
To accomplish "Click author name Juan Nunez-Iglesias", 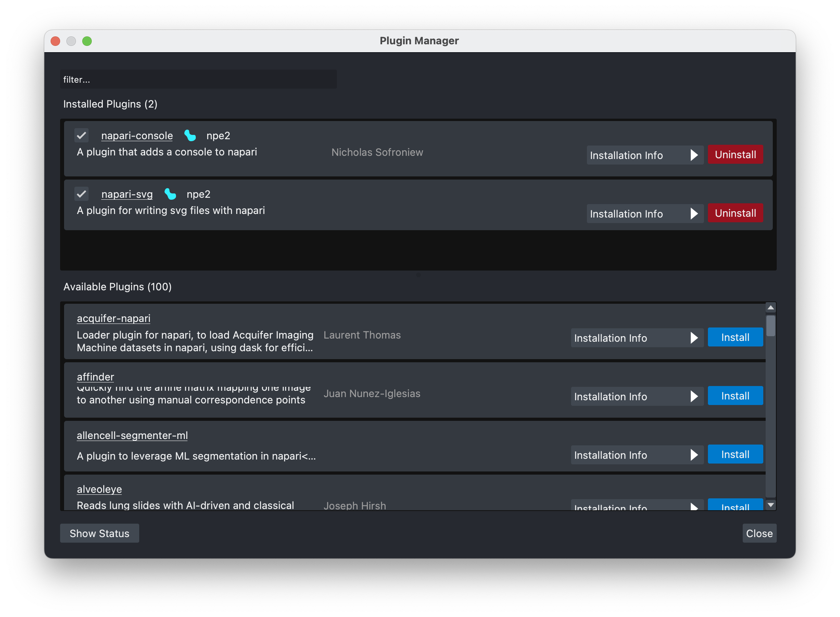I will (372, 394).
